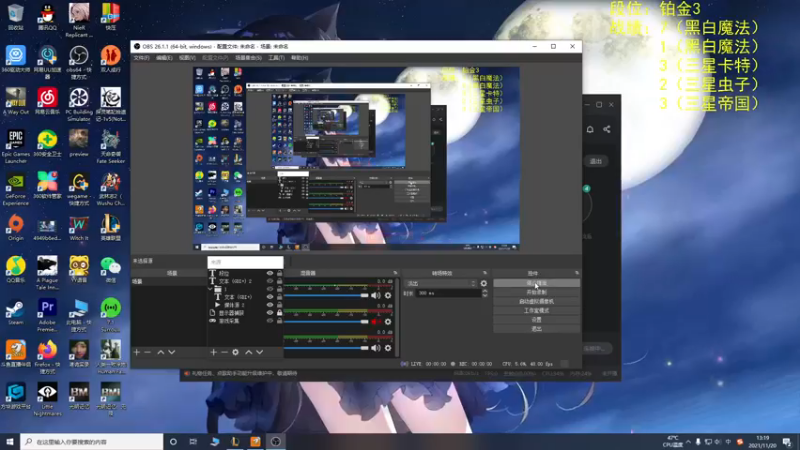Collapse group 1 in sources list
This screenshot has height=450, width=800.
[210, 289]
